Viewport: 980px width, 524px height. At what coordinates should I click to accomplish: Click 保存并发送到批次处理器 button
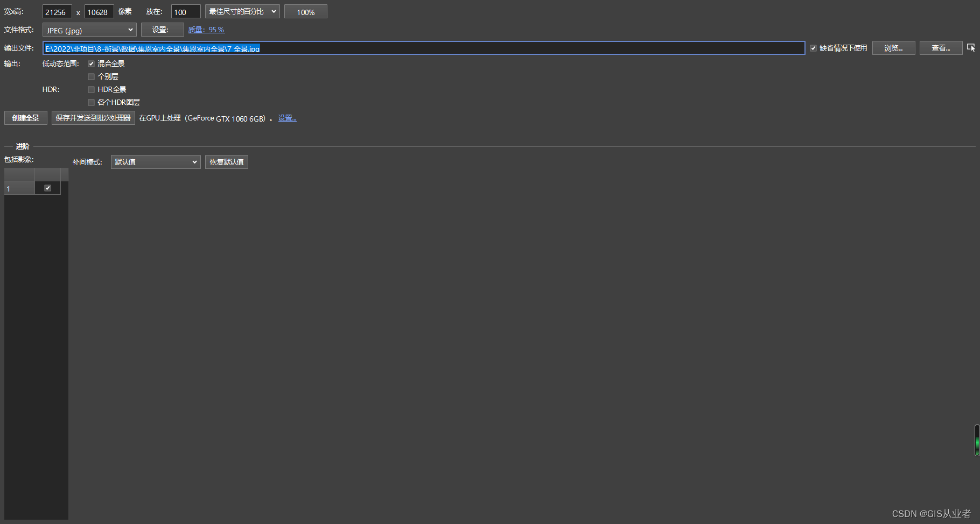(x=93, y=118)
